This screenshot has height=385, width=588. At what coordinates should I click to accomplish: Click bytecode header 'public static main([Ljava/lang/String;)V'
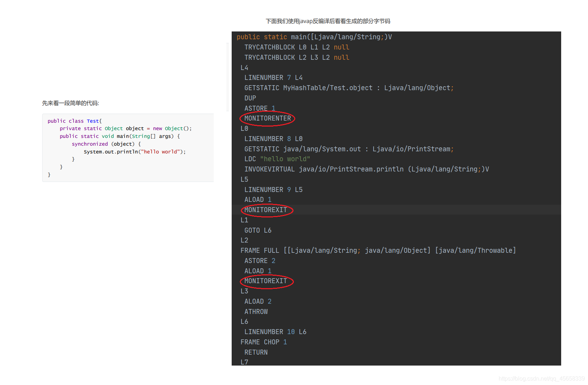tap(314, 37)
